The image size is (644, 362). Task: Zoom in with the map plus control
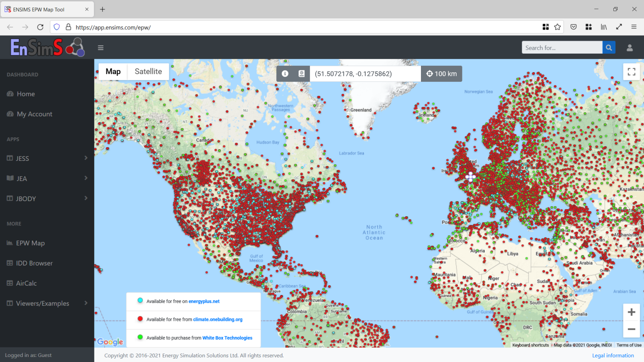tap(631, 312)
